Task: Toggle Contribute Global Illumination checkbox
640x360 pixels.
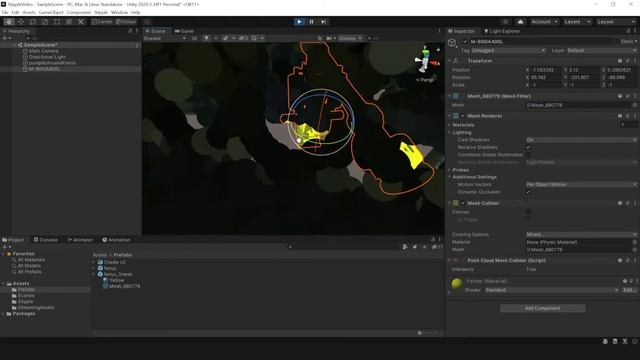Action: 528,155
